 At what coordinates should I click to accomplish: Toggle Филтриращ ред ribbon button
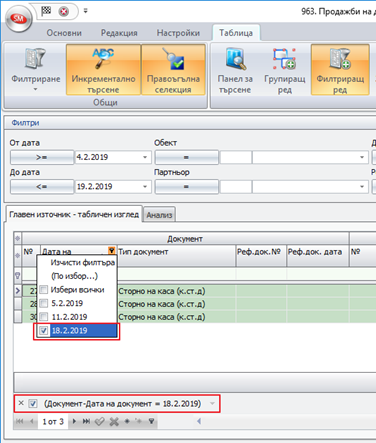click(x=340, y=70)
